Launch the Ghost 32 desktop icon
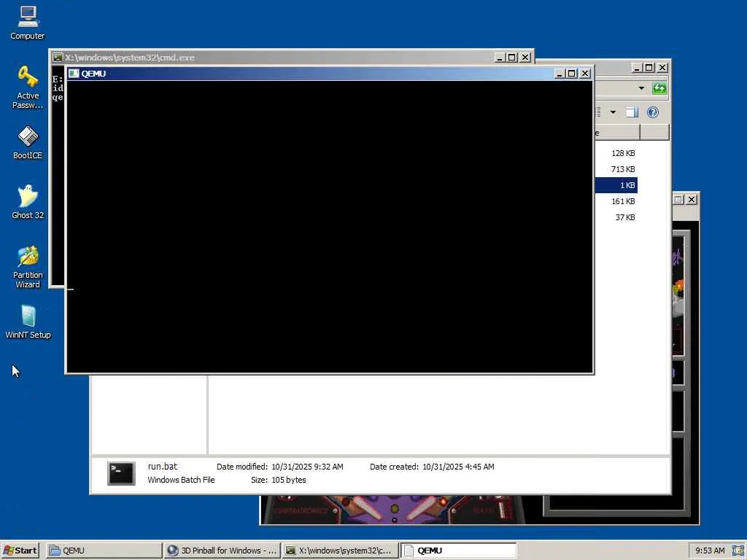The image size is (747, 560). (28, 202)
